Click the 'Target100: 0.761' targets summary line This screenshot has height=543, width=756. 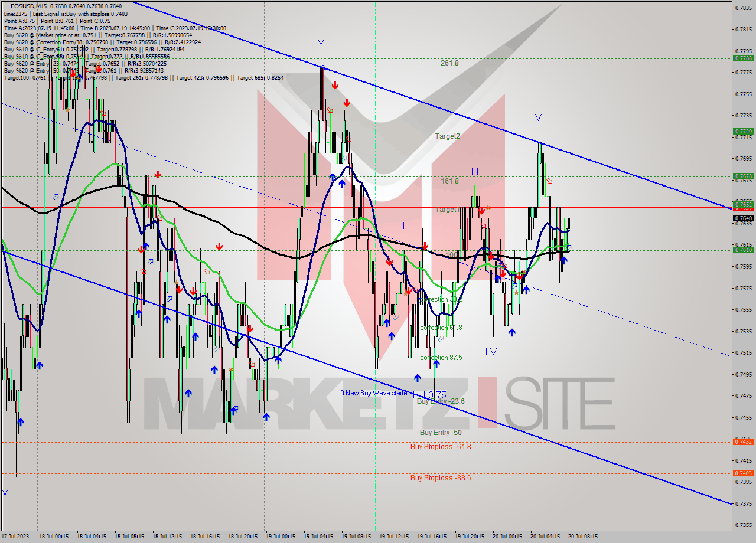144,77
